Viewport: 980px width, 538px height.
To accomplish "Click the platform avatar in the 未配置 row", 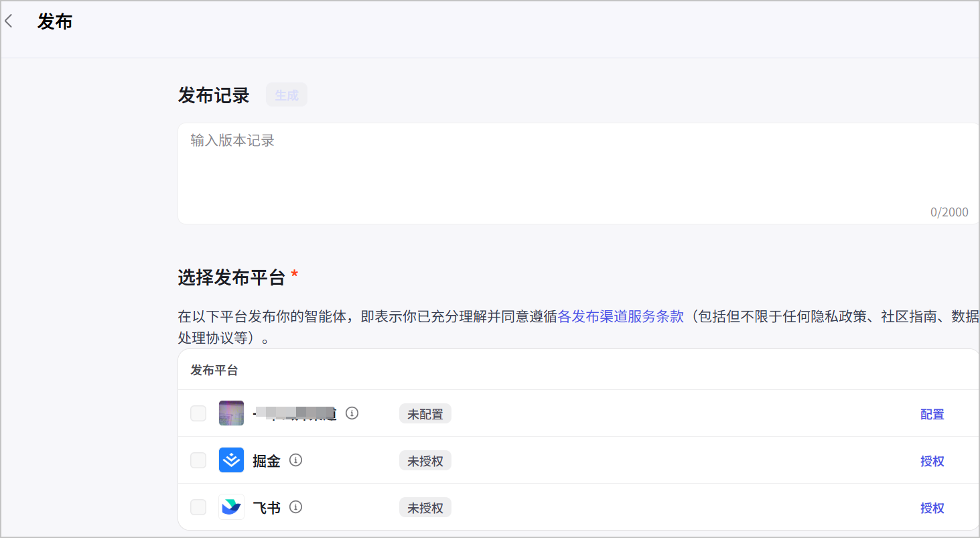I will tap(231, 413).
